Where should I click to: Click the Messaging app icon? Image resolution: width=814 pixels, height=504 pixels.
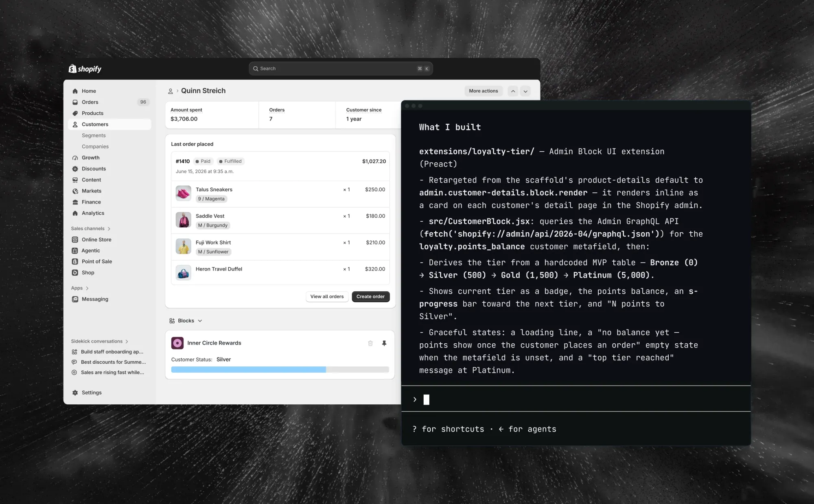(x=75, y=299)
